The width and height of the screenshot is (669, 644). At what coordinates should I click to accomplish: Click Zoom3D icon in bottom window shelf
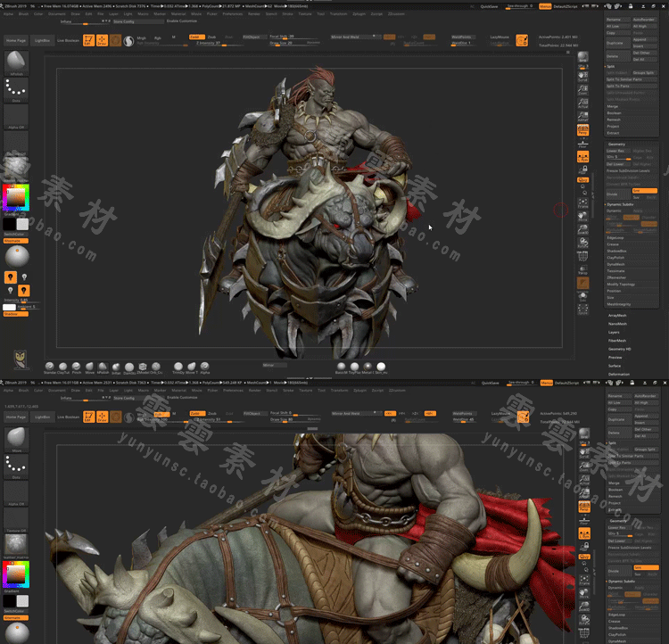tap(584, 606)
